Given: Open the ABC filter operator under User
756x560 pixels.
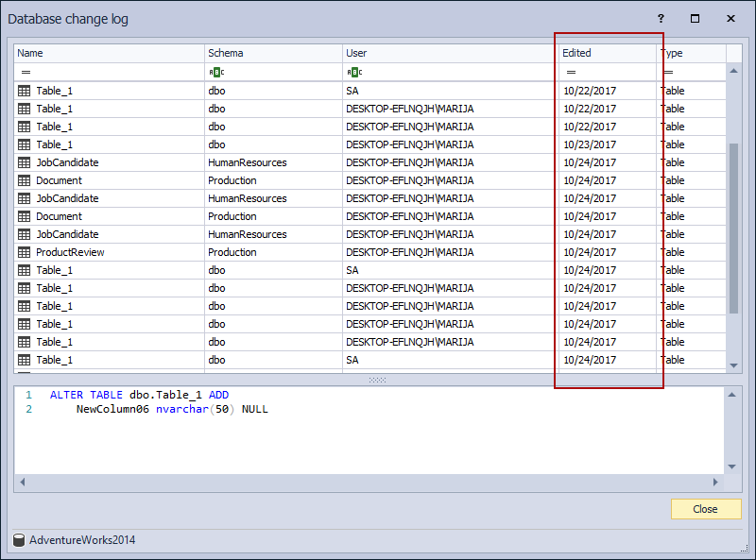Looking at the screenshot, I should click(354, 73).
